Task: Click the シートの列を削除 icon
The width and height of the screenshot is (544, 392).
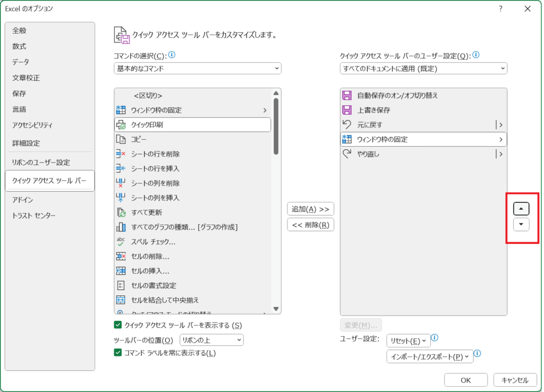Action: pos(121,183)
